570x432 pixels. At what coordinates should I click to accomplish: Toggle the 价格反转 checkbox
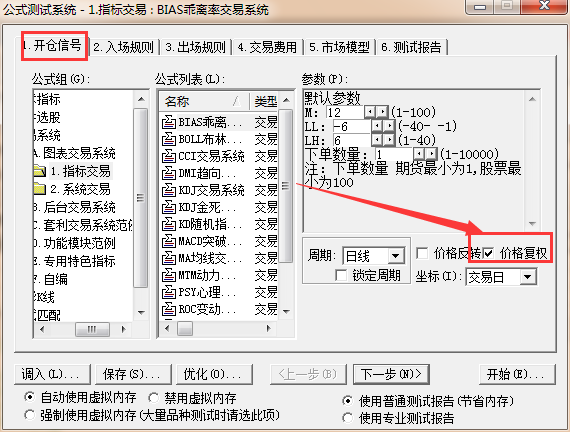tap(422, 253)
